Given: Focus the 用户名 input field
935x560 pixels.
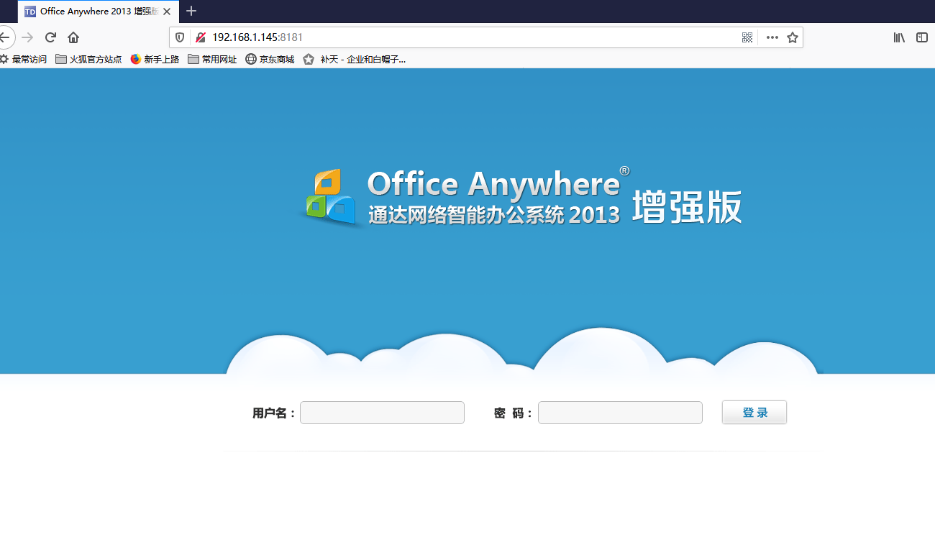Looking at the screenshot, I should (x=382, y=413).
